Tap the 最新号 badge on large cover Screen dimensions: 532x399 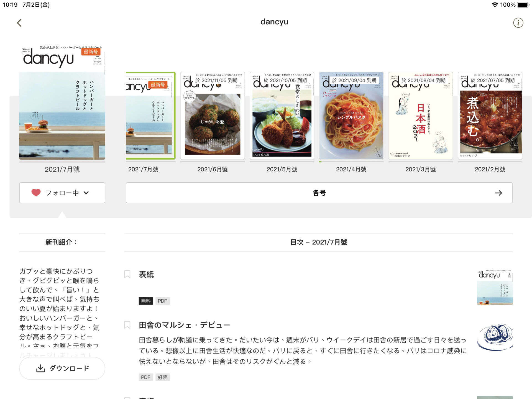(x=91, y=52)
